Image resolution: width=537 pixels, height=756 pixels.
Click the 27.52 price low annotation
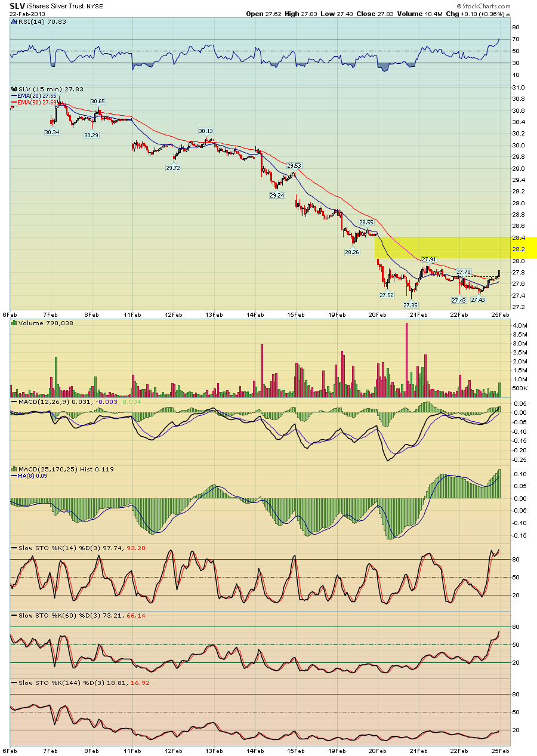tap(387, 295)
